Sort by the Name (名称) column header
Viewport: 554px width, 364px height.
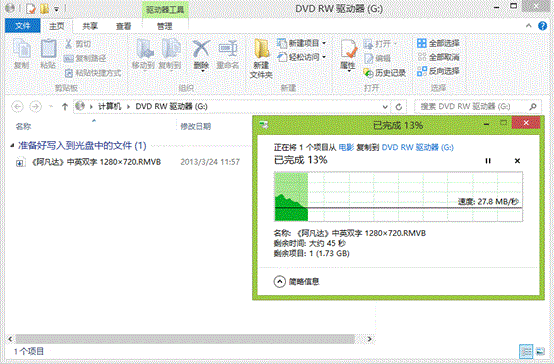(x=23, y=127)
